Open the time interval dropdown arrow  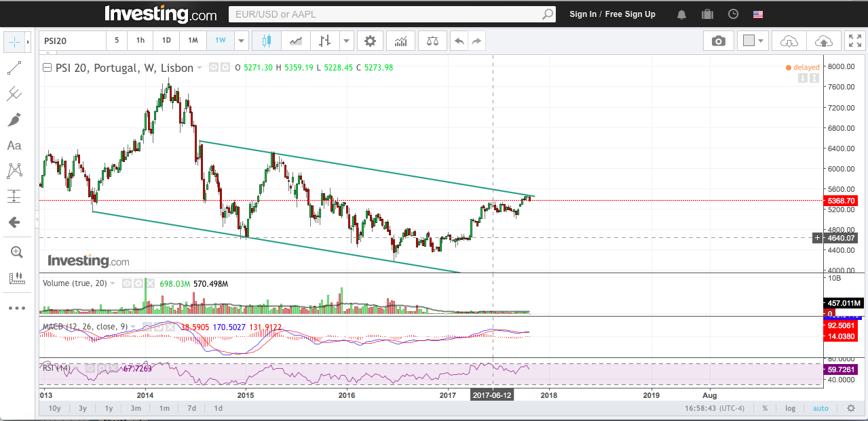(x=241, y=41)
